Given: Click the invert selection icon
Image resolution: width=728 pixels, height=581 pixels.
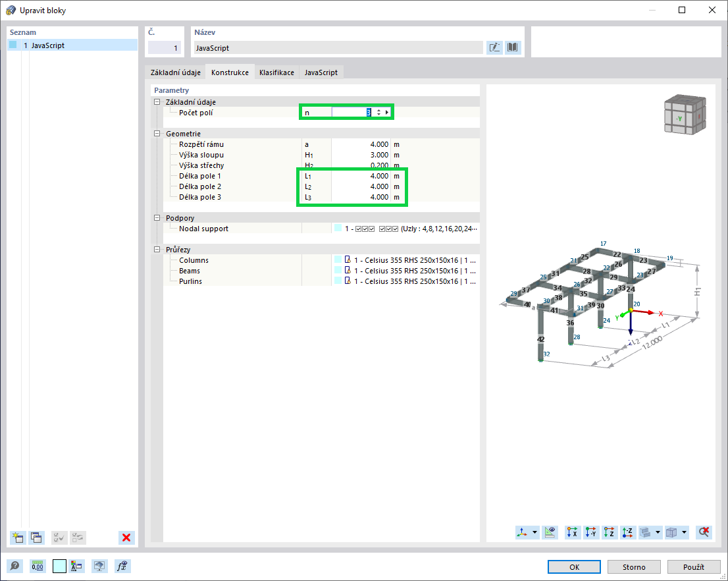Looking at the screenshot, I should pyautogui.click(x=78, y=538).
